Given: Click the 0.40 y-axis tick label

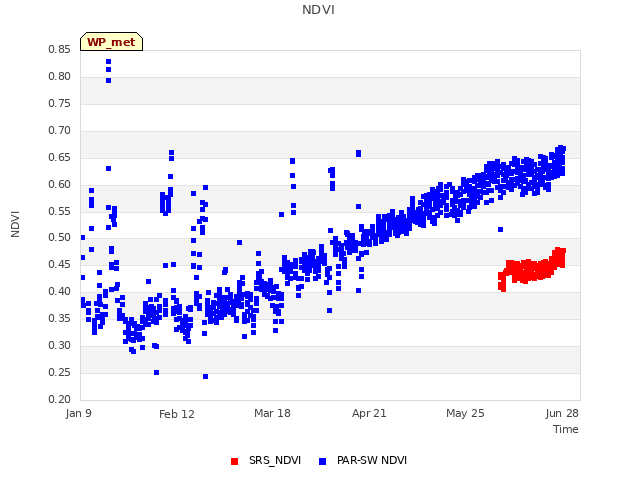Looking at the screenshot, I should click(x=60, y=291).
